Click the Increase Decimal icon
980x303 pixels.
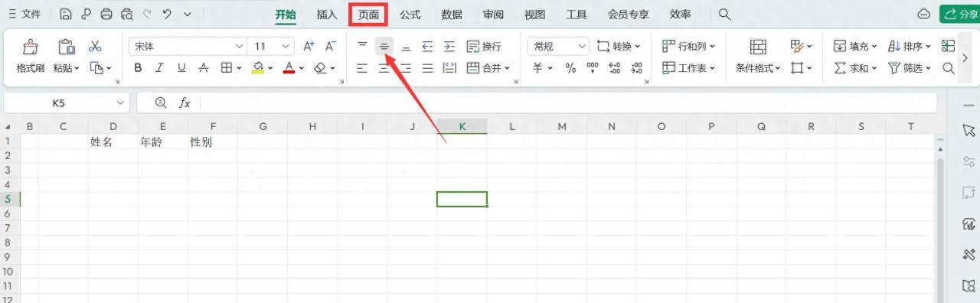click(614, 68)
